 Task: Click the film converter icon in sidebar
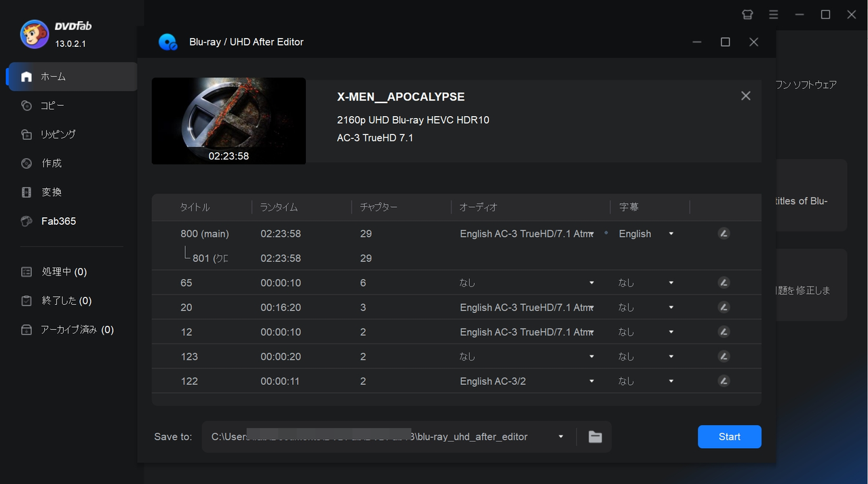point(26,192)
